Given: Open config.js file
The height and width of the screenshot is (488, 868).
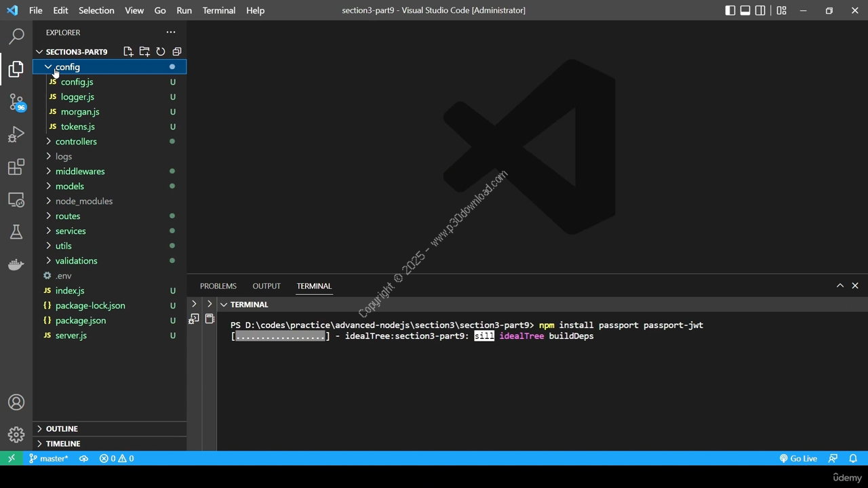Looking at the screenshot, I should [x=109, y=81].
